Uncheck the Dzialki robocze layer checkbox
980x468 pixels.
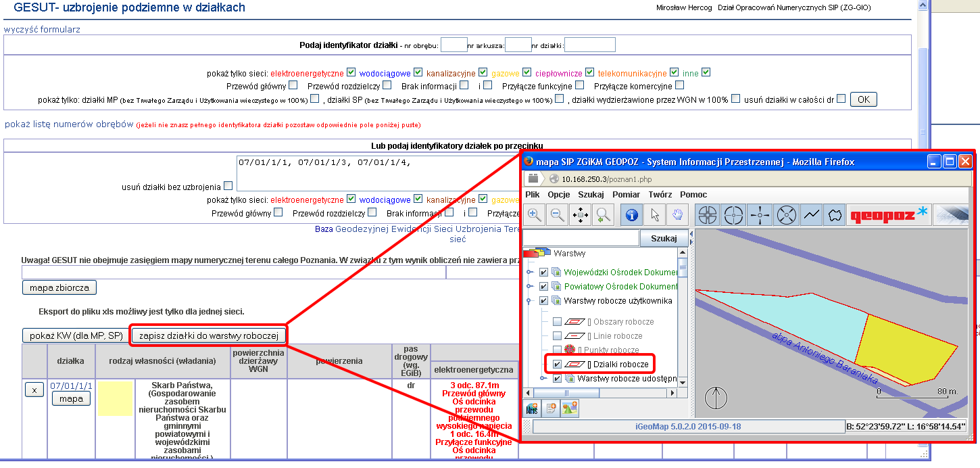[x=557, y=365]
